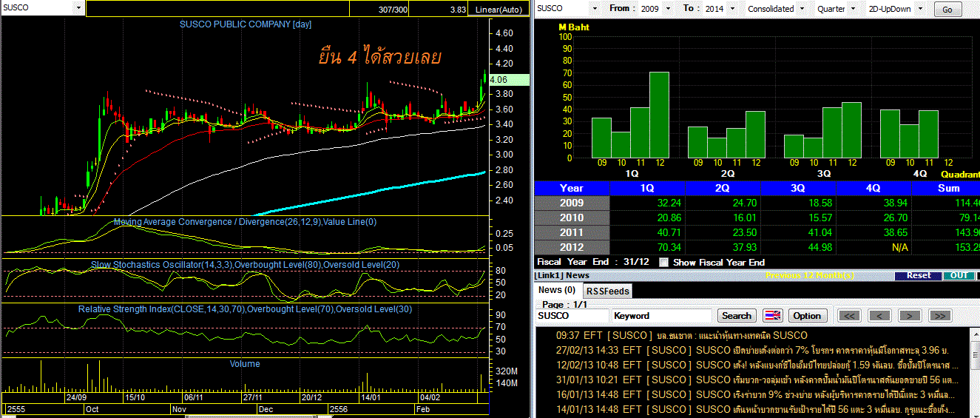Select the 2011 row header
This screenshot has width=980, height=418.
(x=571, y=232)
